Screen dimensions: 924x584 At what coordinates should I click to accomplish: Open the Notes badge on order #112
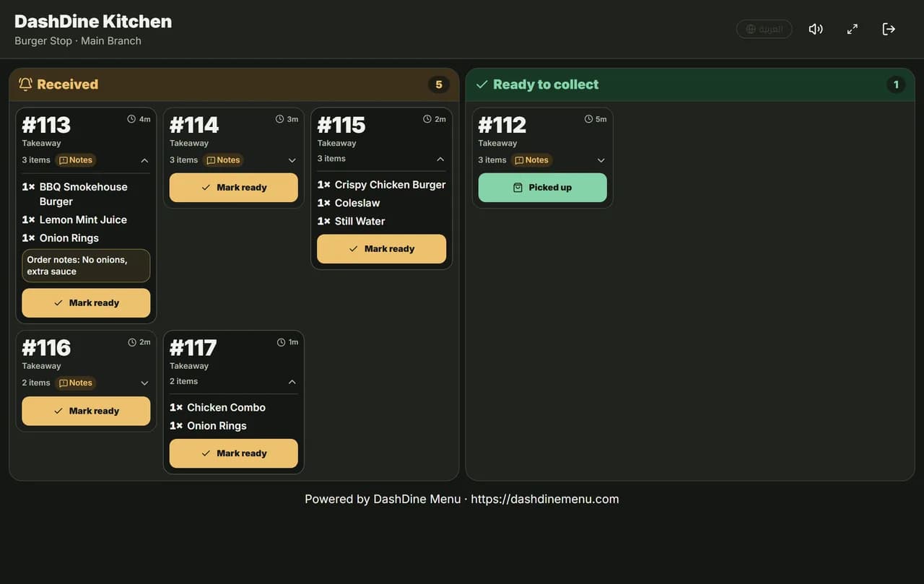pyautogui.click(x=532, y=160)
